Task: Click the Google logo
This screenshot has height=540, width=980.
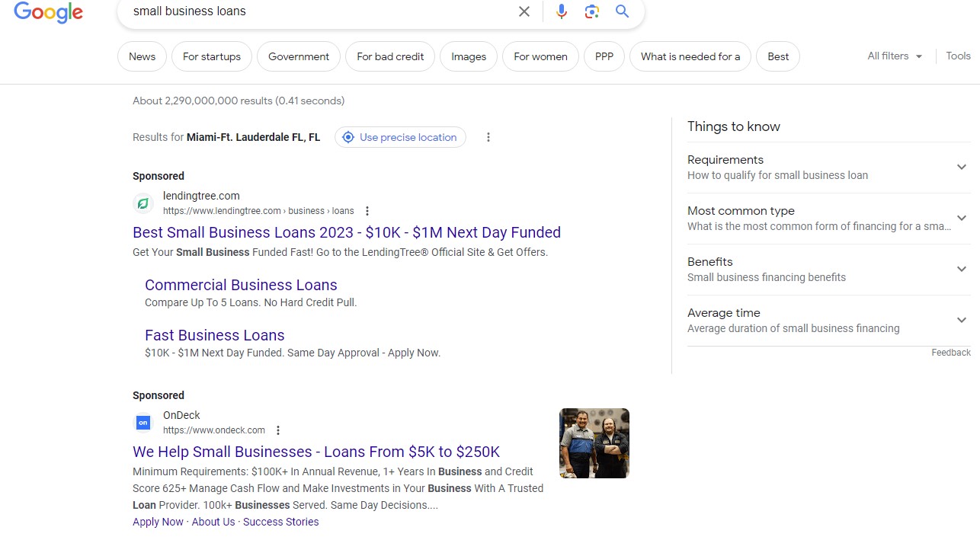Action: [48, 12]
